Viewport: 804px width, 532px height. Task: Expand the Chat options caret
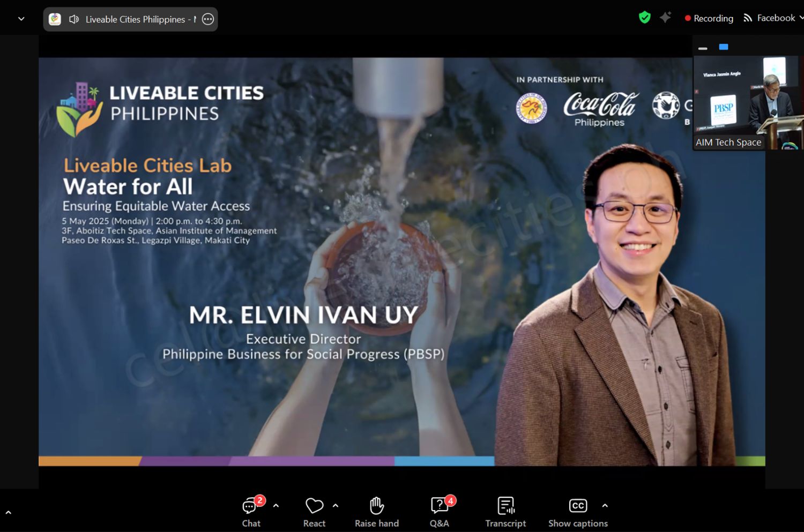(x=276, y=505)
